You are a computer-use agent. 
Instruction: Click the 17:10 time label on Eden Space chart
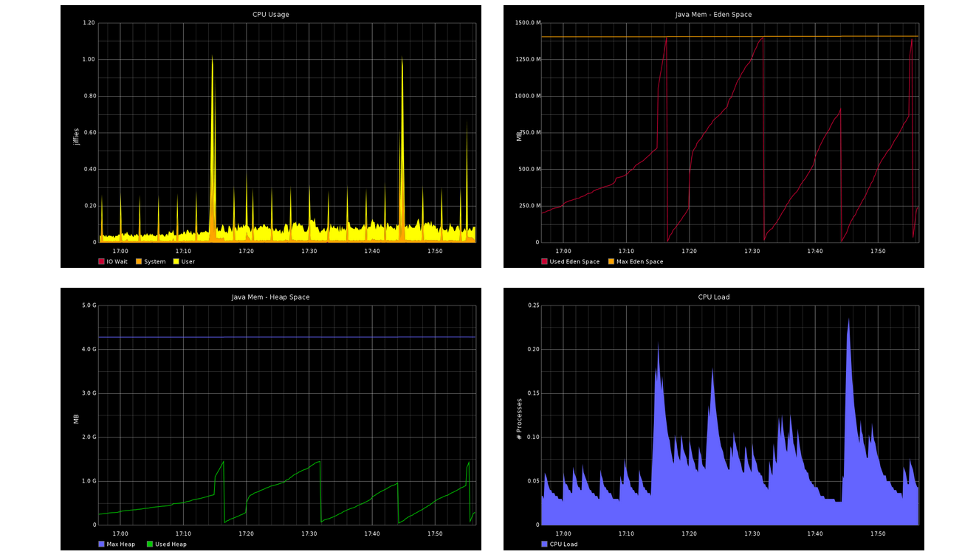pyautogui.click(x=626, y=252)
